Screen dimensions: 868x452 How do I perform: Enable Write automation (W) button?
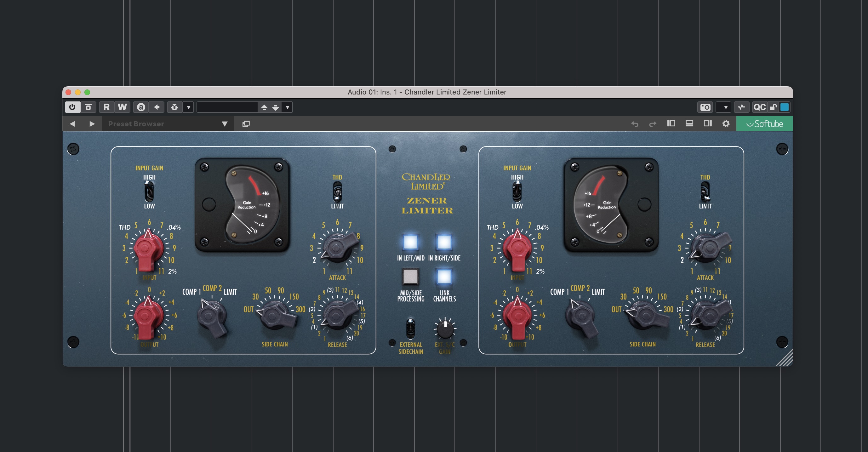[122, 107]
